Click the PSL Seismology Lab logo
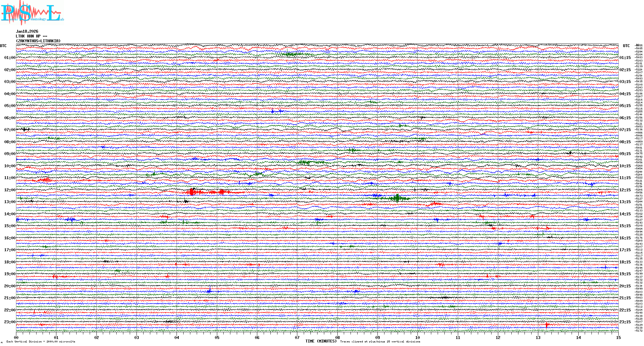Screen dimensions: 644x346 click(x=32, y=13)
